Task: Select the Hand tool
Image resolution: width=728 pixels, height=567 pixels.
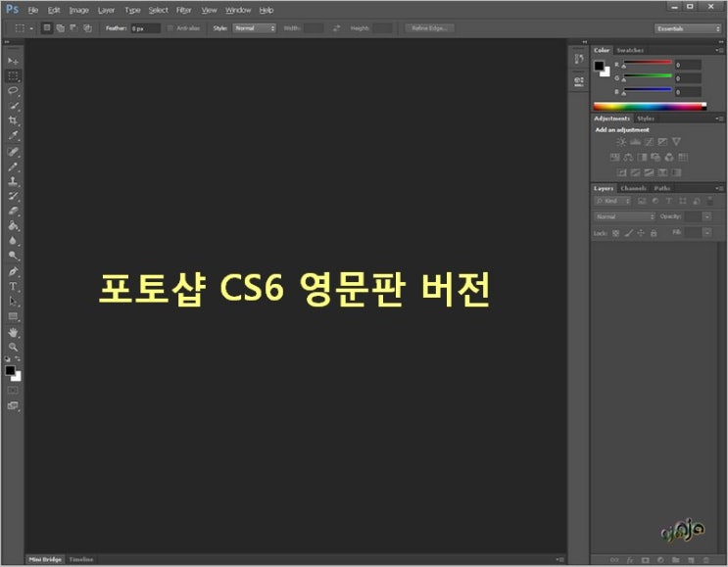Action: (13, 332)
